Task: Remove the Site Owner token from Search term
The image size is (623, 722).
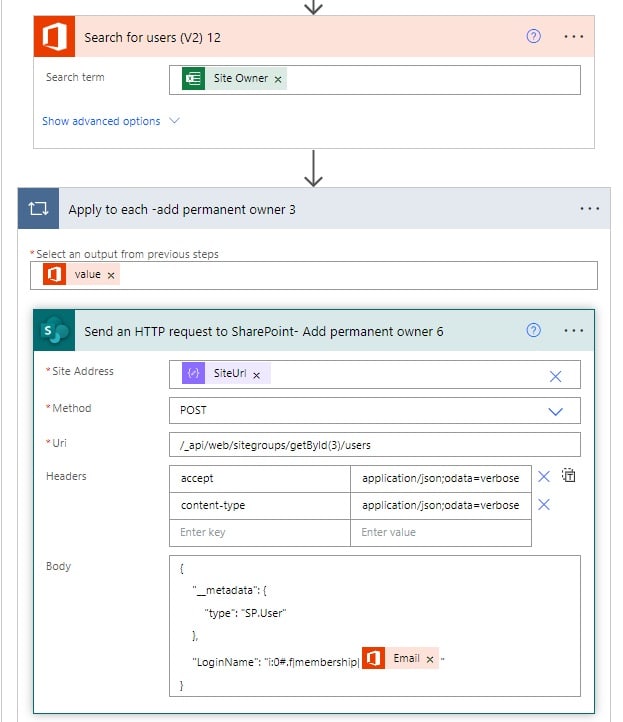Action: [x=278, y=79]
